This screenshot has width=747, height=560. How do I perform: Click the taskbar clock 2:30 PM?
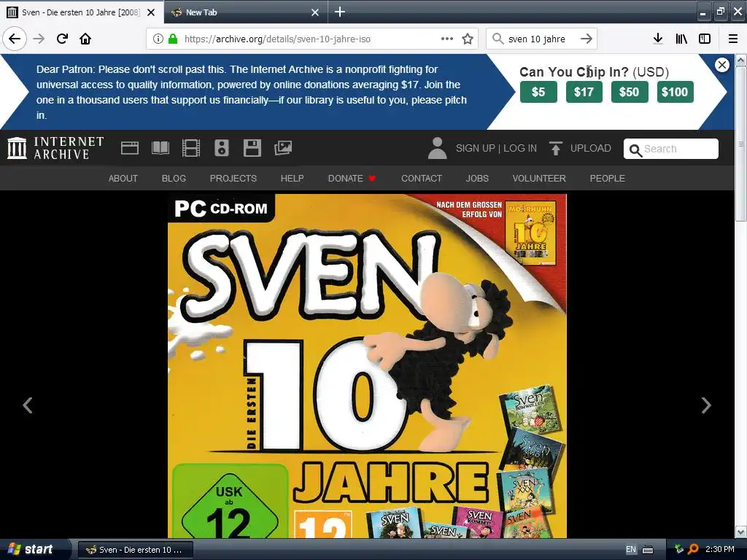coord(720,549)
